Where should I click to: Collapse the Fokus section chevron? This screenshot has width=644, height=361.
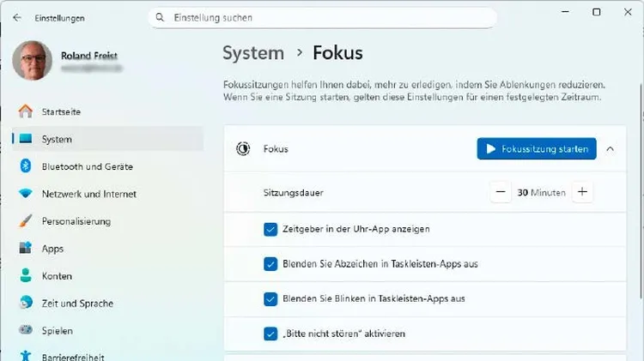tap(611, 148)
